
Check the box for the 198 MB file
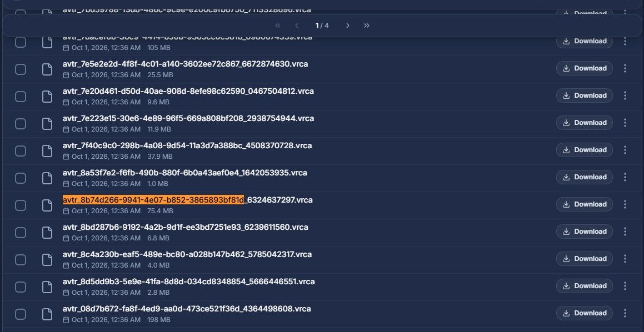pos(21,314)
